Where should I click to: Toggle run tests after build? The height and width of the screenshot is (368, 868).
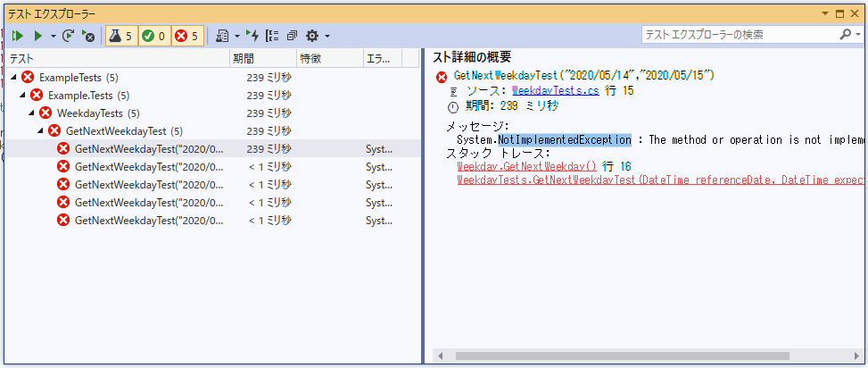(252, 36)
